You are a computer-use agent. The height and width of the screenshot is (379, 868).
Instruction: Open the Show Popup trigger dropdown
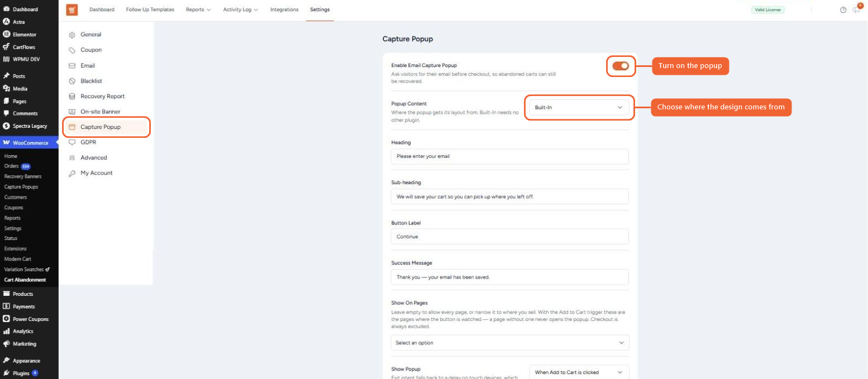tap(579, 372)
